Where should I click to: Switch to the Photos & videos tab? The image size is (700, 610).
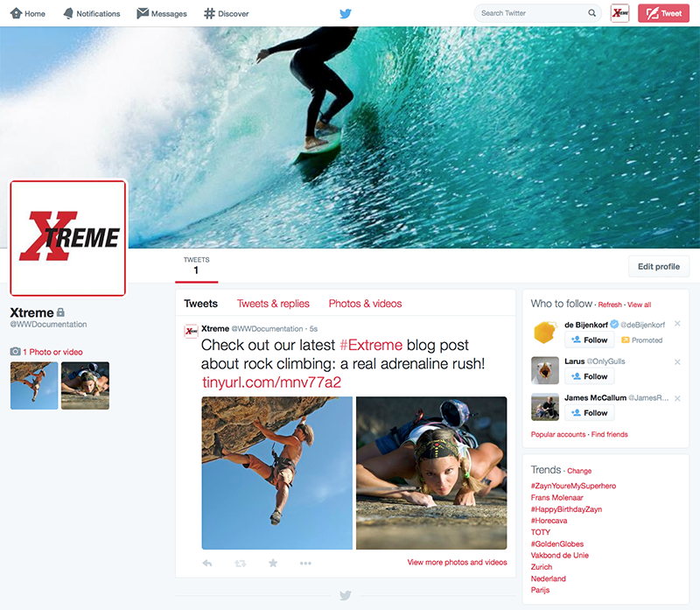pyautogui.click(x=365, y=304)
